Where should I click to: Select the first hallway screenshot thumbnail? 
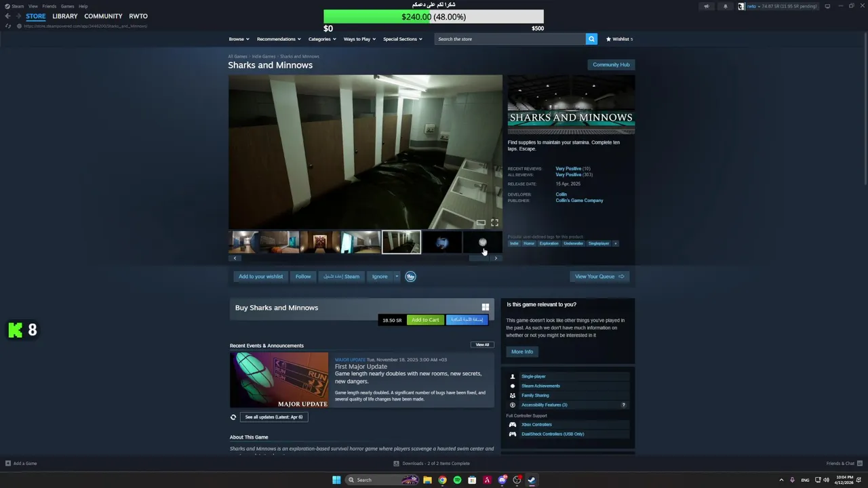(x=244, y=242)
